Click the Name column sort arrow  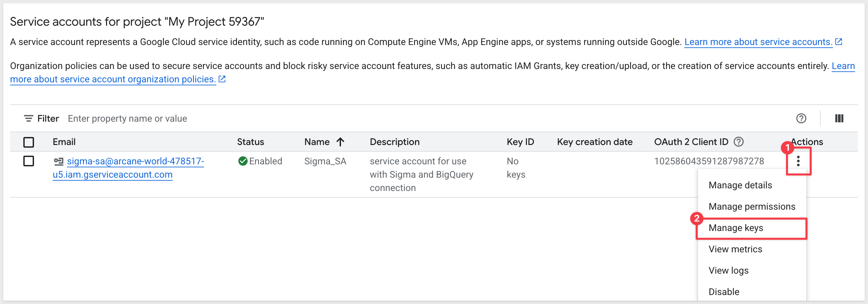[340, 142]
